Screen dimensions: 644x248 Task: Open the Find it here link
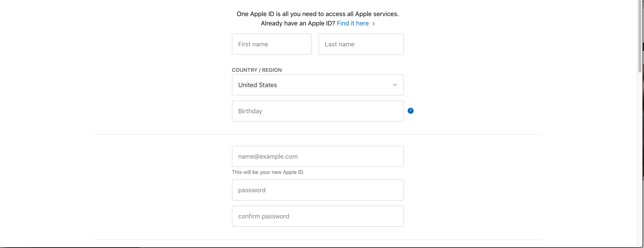click(x=353, y=23)
